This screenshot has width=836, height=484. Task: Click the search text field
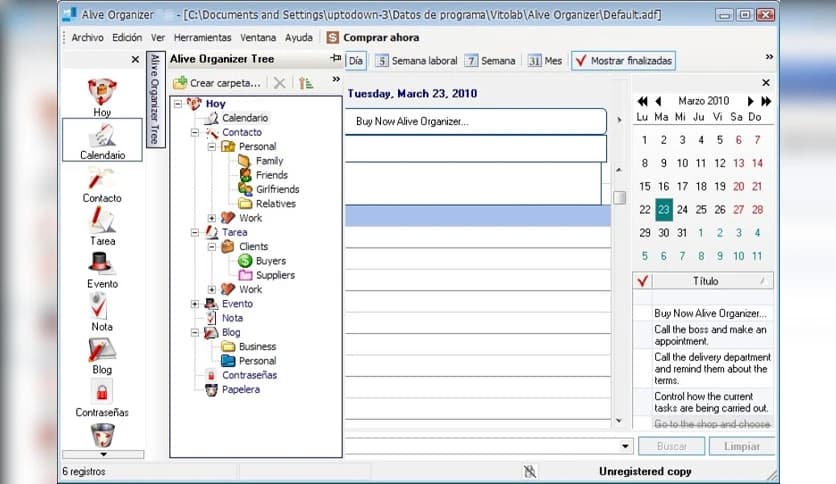point(482,446)
